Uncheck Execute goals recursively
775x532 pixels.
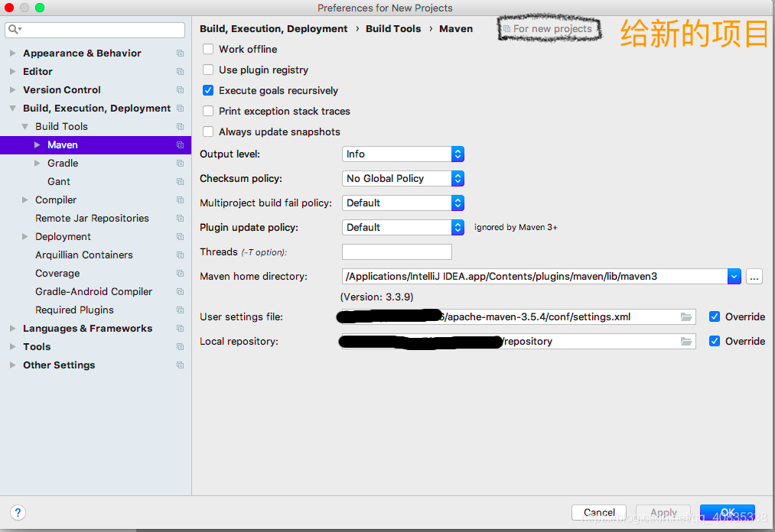point(208,90)
